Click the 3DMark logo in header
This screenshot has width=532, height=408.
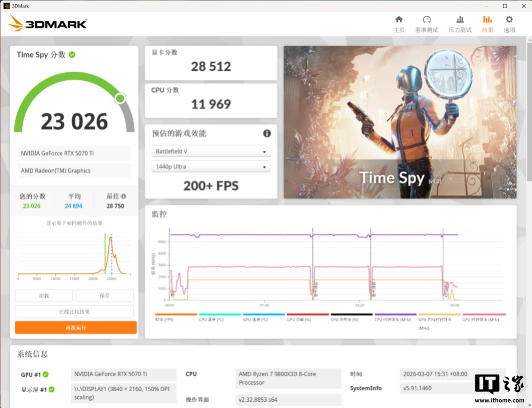point(47,23)
